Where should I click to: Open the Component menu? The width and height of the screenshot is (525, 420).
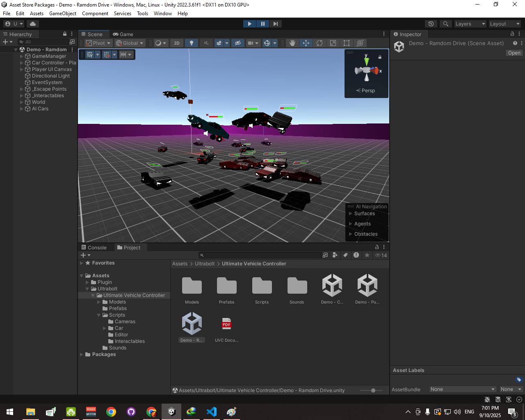[95, 14]
